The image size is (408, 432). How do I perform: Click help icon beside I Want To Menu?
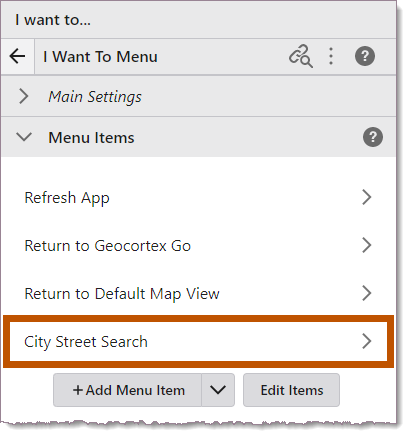tap(365, 56)
